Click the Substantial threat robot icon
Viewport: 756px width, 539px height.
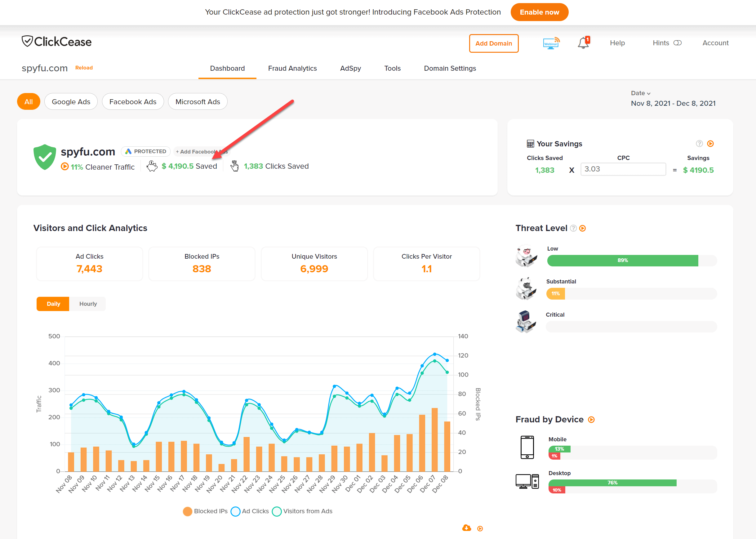526,288
